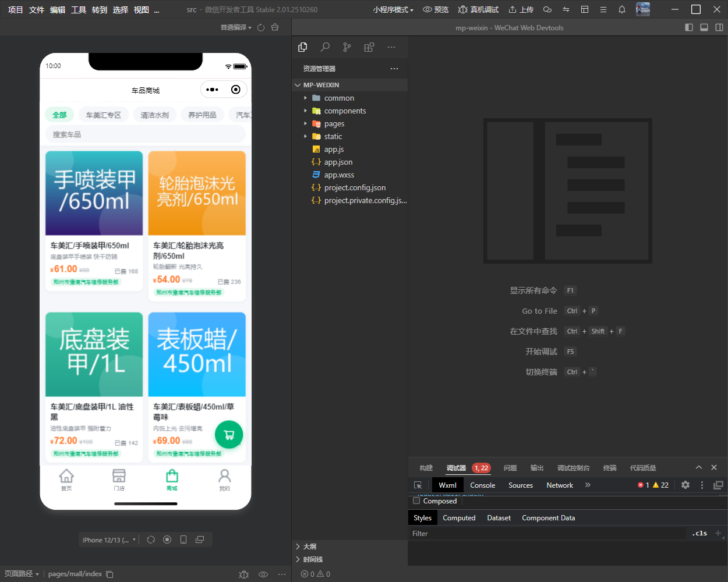Click the simulator refresh icon beside 普通编译
728x582 pixels.
click(261, 27)
